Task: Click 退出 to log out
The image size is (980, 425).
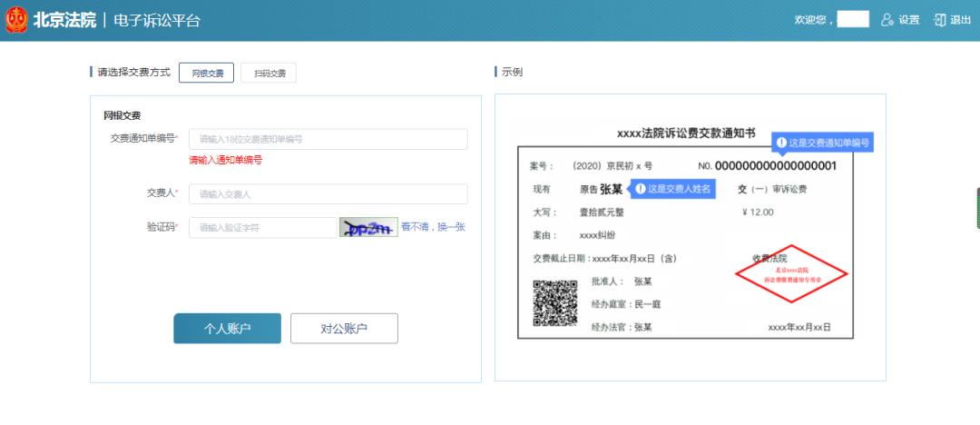Action: click(x=952, y=20)
